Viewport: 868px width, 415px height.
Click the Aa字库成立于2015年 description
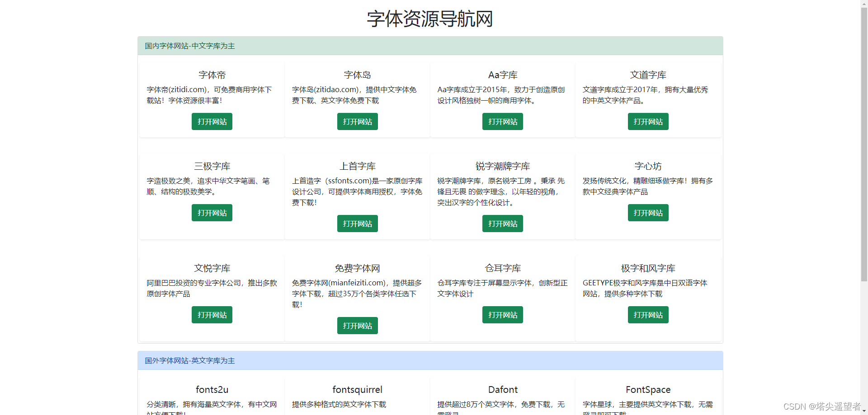pos(501,95)
